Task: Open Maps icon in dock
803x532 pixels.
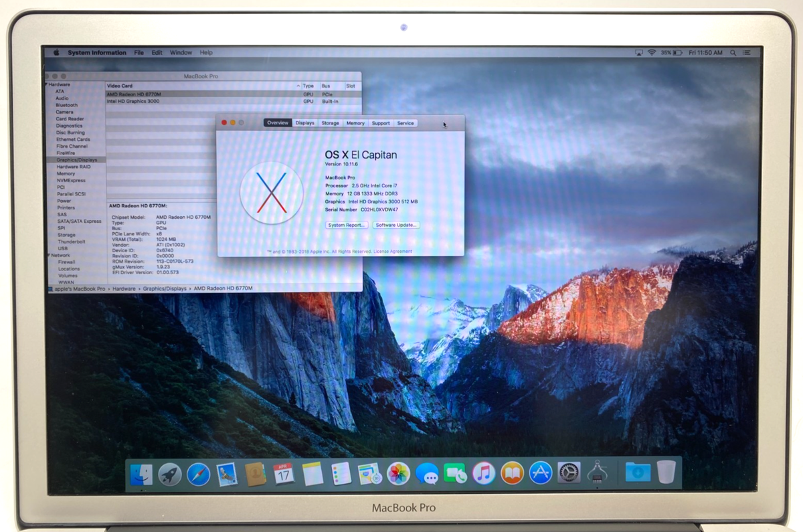Action: click(369, 474)
